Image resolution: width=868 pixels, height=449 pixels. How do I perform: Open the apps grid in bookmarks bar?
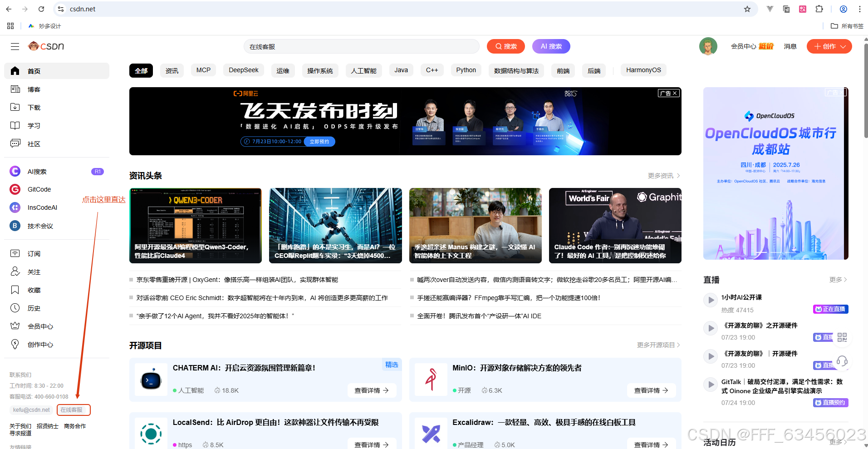(10, 26)
